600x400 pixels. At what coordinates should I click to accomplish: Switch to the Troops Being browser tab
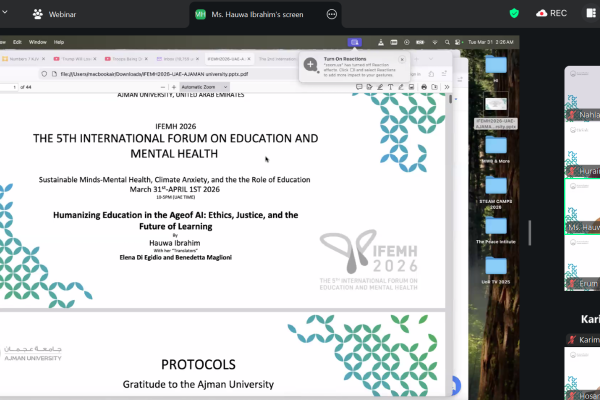coord(127,59)
